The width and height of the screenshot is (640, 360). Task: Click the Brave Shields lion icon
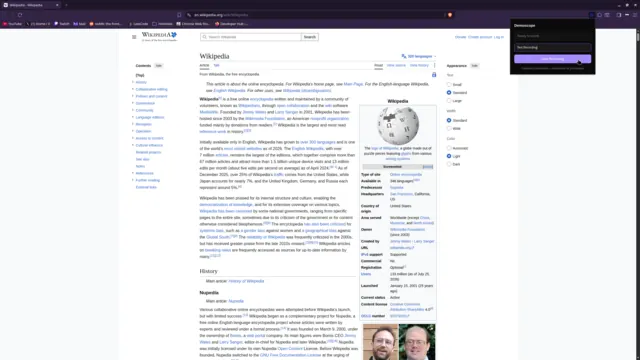click(450, 15)
